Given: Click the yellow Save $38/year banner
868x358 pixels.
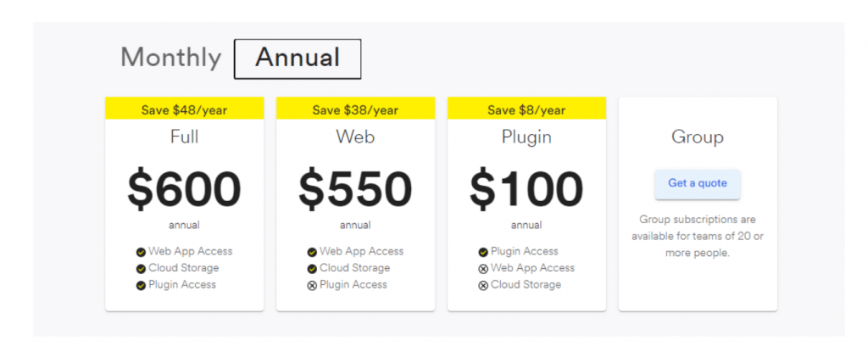Looking at the screenshot, I should [355, 109].
